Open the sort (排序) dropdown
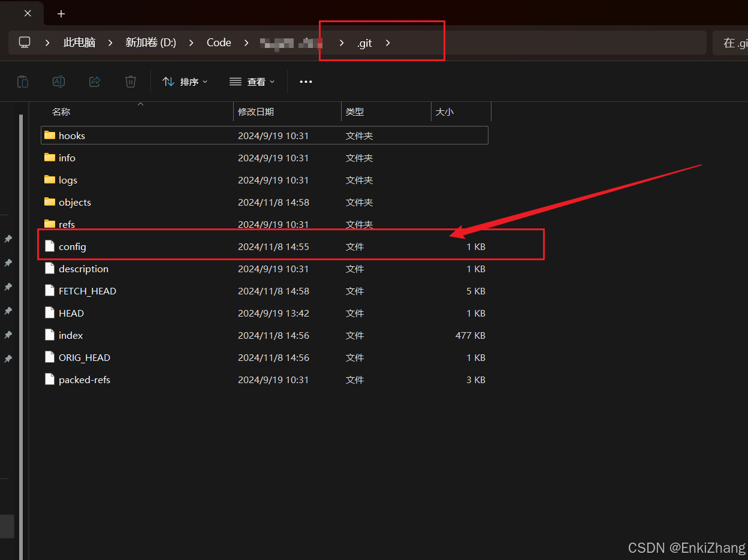The height and width of the screenshot is (560, 748). click(185, 82)
